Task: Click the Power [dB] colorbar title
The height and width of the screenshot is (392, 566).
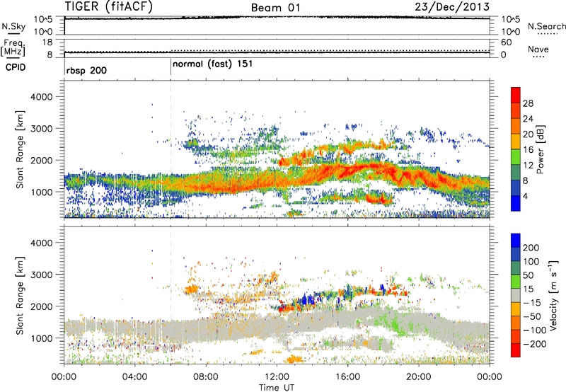Action: (540, 149)
